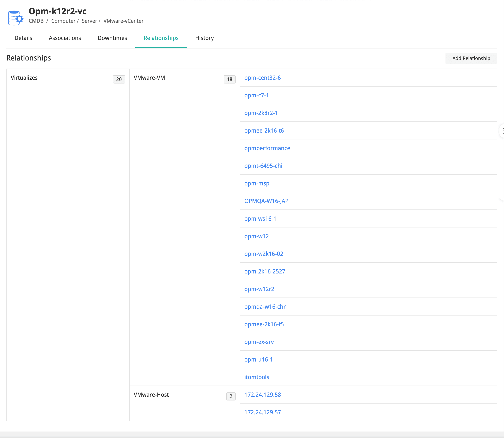Open host 172.24.129.58 link
This screenshot has width=504, height=439.
(x=262, y=395)
